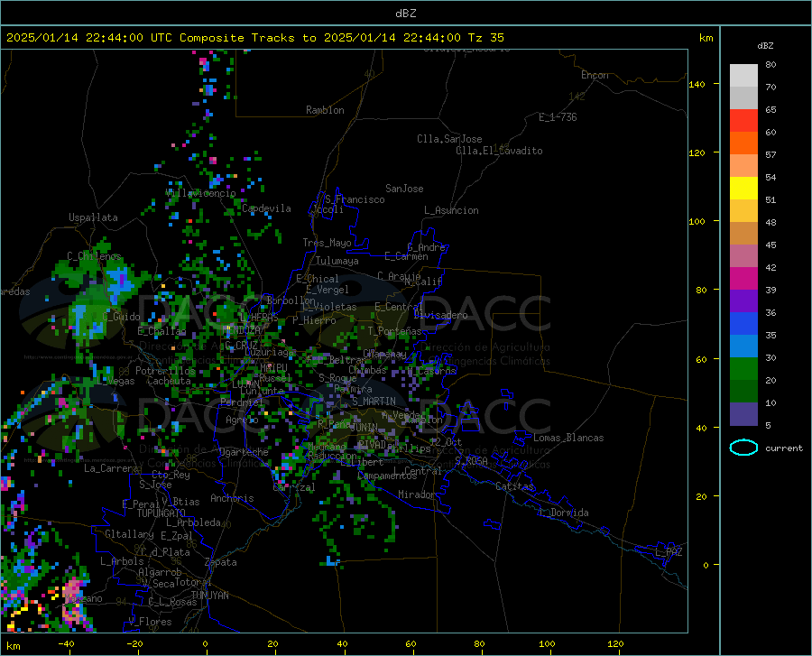This screenshot has height=656, width=812.
Task: Click the S_MARTIN place label
Action: click(374, 402)
